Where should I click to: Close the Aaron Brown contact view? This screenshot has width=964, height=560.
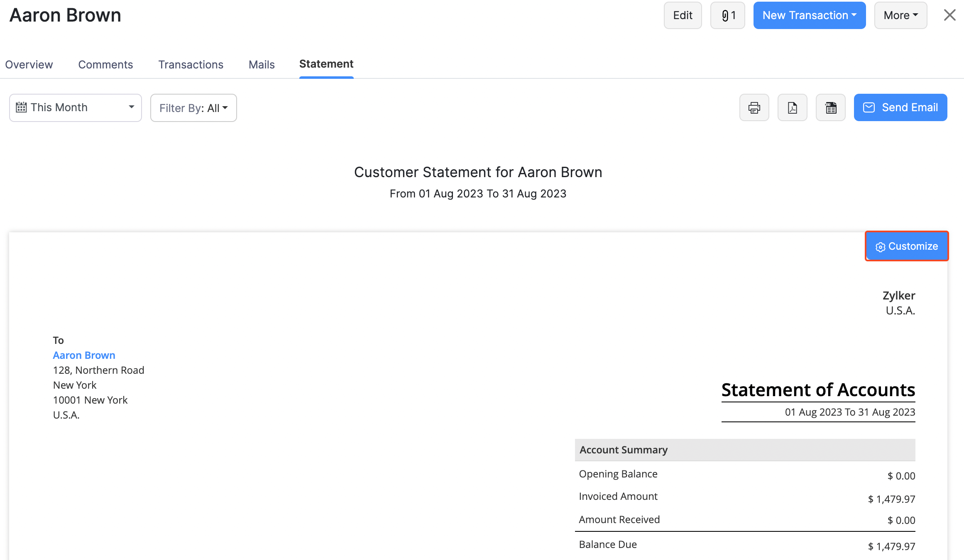(949, 15)
